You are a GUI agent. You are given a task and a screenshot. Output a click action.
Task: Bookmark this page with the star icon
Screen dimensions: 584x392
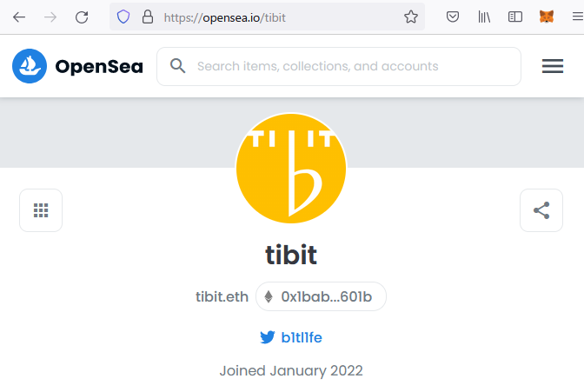coord(411,17)
